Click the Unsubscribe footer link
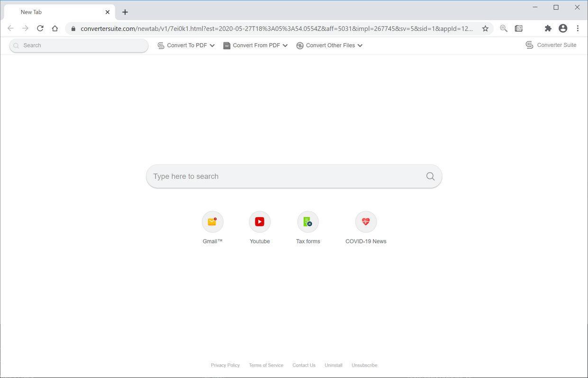Viewport: 588px width, 378px height. [364, 365]
